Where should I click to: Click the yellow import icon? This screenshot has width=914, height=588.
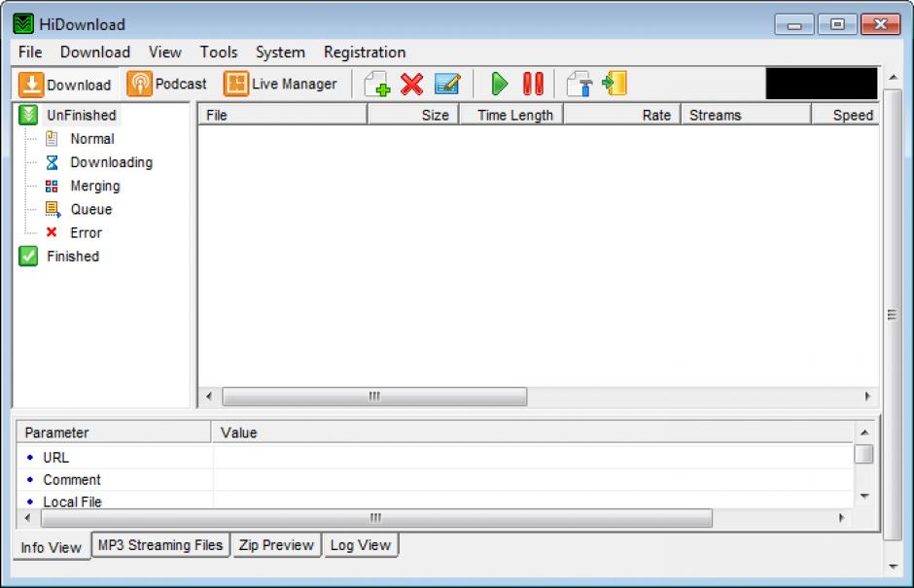615,84
